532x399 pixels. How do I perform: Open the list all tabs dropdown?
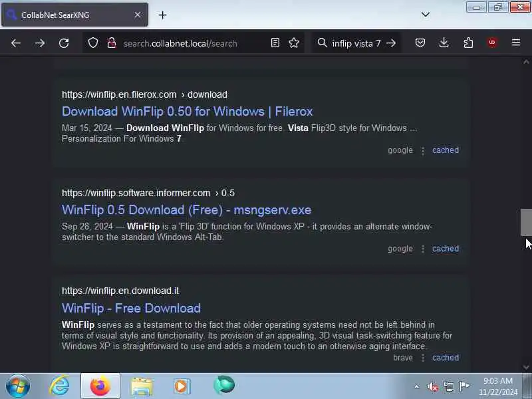426,15
